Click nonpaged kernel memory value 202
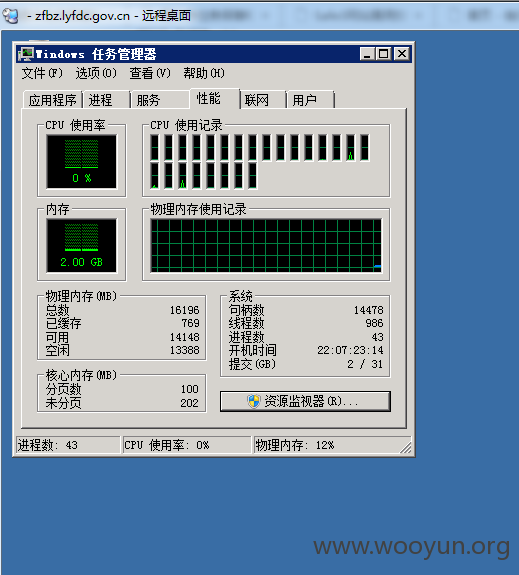 (190, 403)
